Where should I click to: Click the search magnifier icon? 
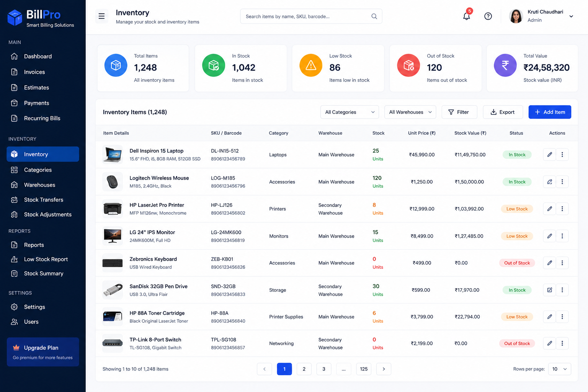(374, 16)
